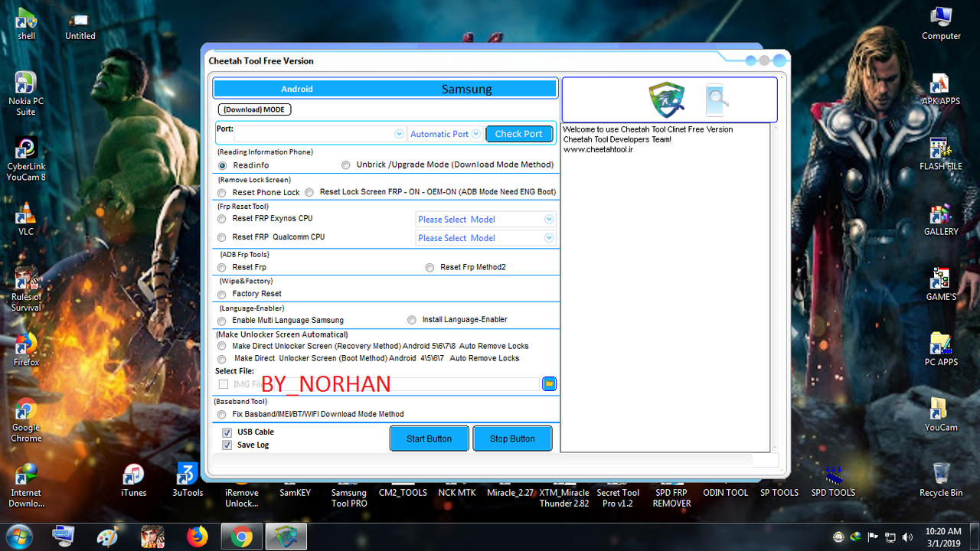Open Firefox from the taskbar

198,537
